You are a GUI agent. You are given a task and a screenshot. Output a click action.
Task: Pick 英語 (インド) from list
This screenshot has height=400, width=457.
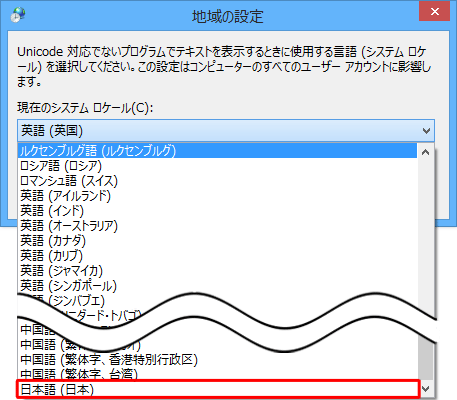[x=217, y=211]
